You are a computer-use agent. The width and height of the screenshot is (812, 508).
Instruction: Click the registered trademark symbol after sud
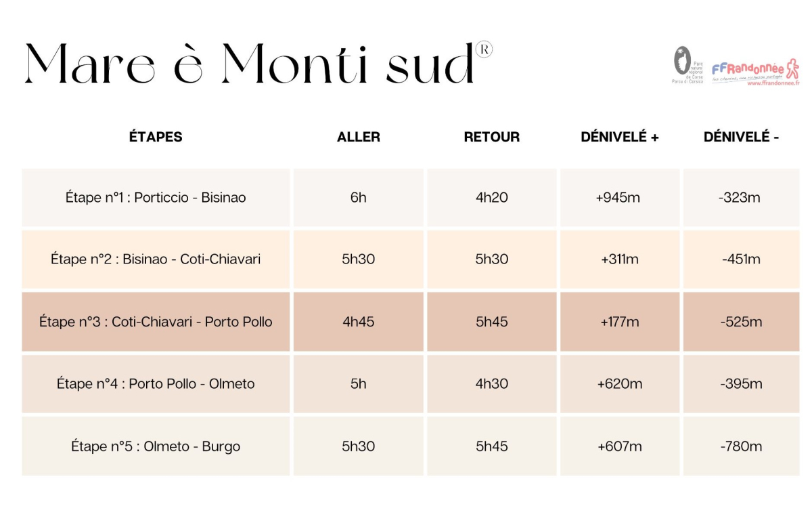click(484, 49)
